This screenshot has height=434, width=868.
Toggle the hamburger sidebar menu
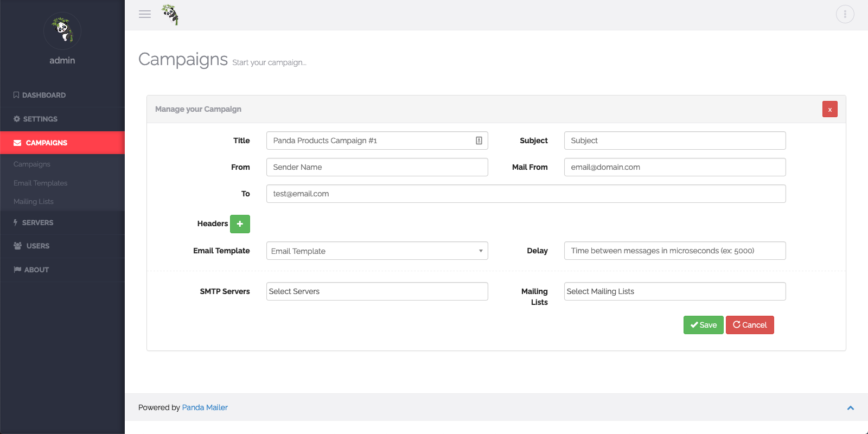145,15
